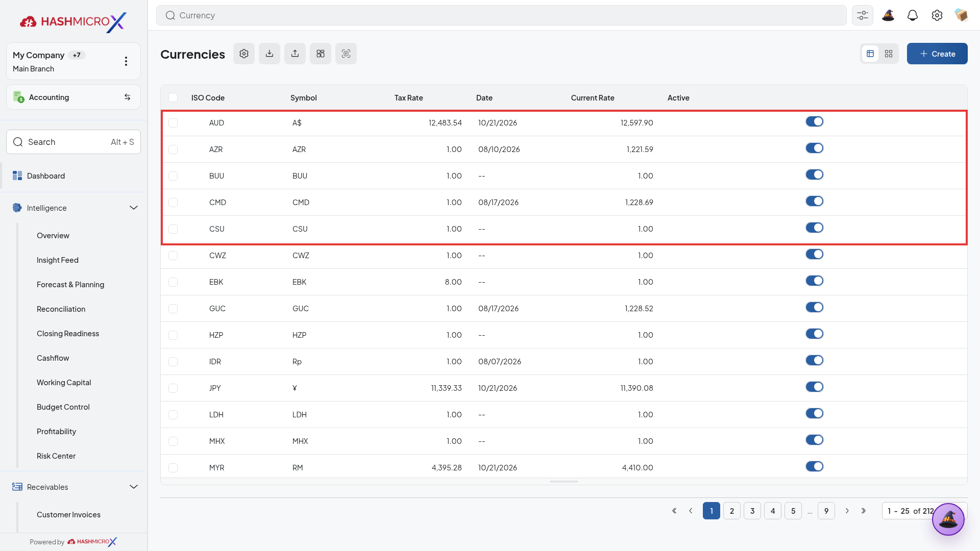Open the company options three-dot menu
Screen dimensions: 980x551
coord(126,61)
